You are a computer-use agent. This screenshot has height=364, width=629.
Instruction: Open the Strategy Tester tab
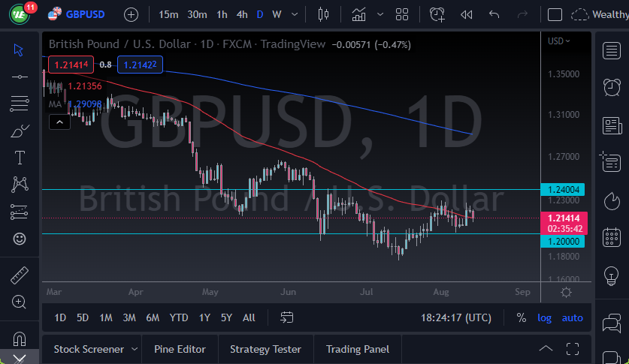click(265, 349)
